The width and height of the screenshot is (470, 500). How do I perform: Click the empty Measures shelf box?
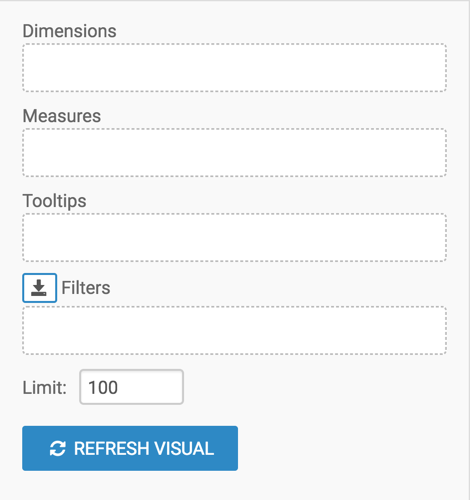(235, 152)
